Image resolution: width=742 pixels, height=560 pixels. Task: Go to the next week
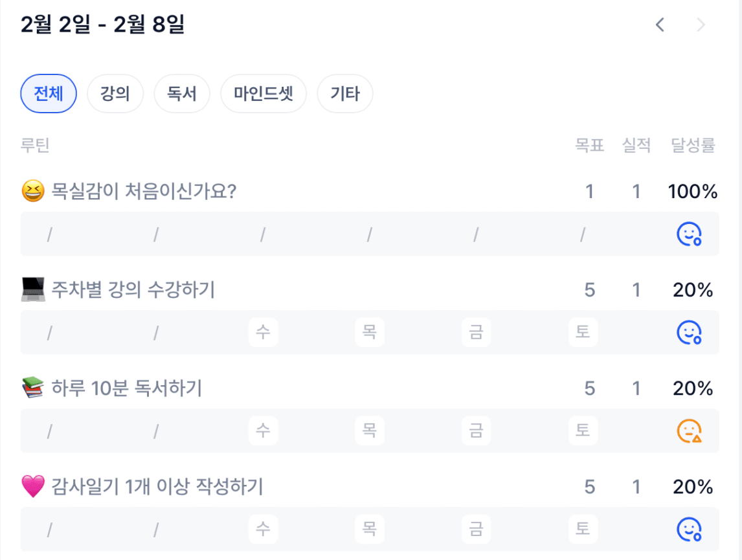700,25
